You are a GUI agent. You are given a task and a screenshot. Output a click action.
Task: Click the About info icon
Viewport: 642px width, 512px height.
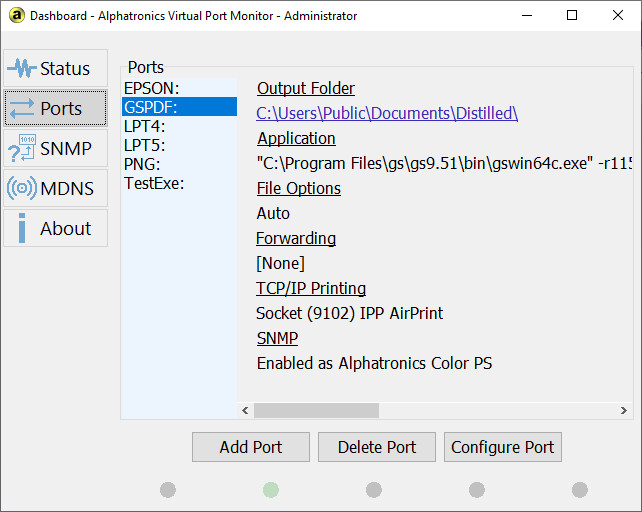coord(21,229)
